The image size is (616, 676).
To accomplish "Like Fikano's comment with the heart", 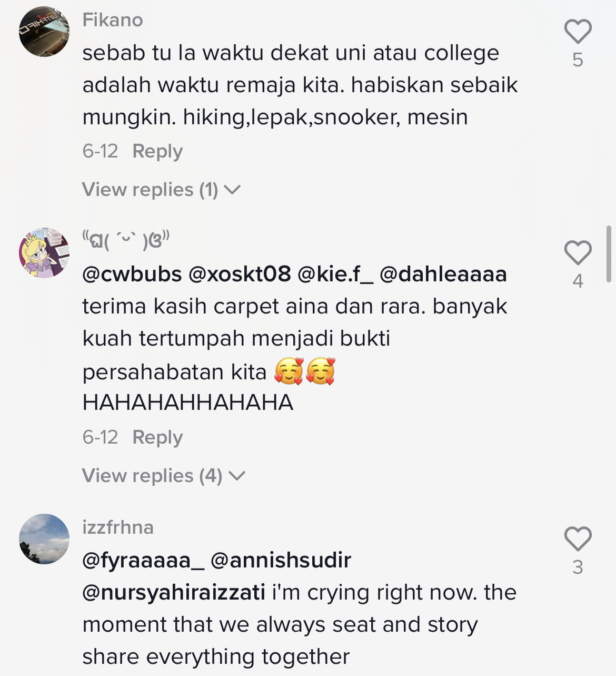I will tap(578, 32).
